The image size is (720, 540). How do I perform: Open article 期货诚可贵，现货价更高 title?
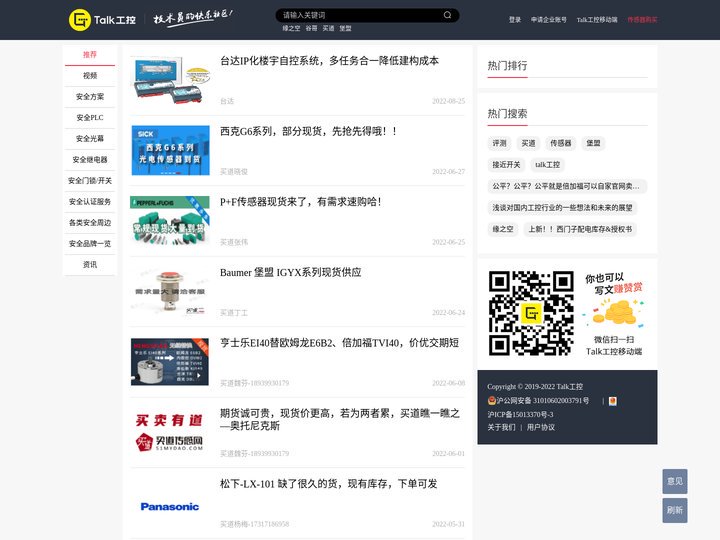pos(340,419)
